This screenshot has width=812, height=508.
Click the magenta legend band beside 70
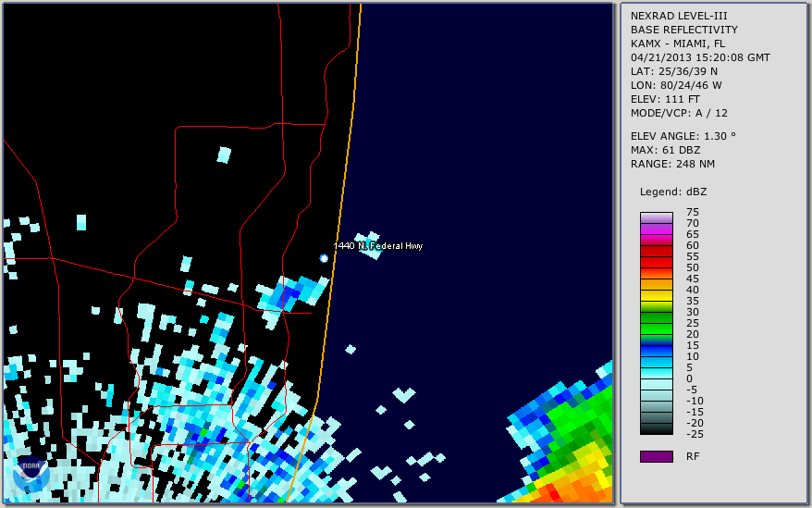coord(657,229)
